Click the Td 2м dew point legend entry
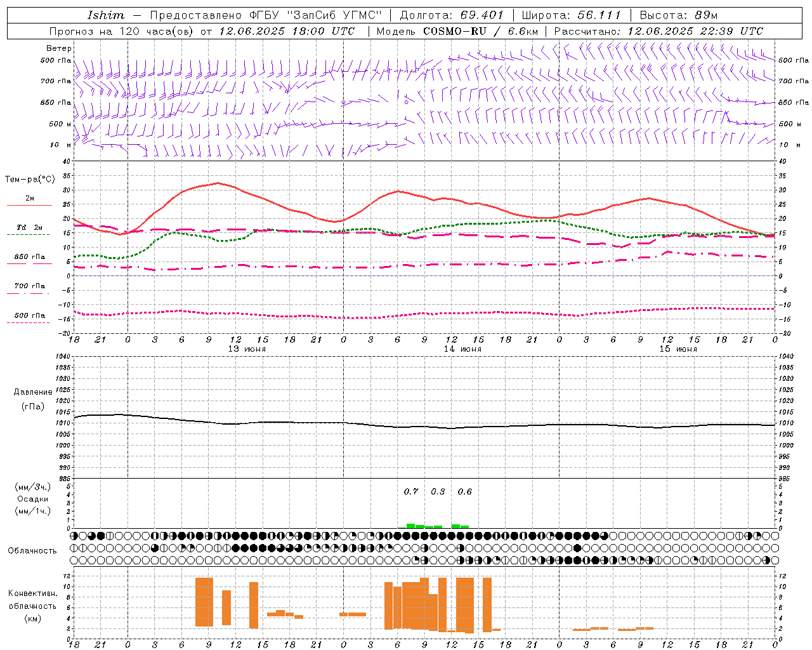This screenshot has width=812, height=650. (30, 227)
